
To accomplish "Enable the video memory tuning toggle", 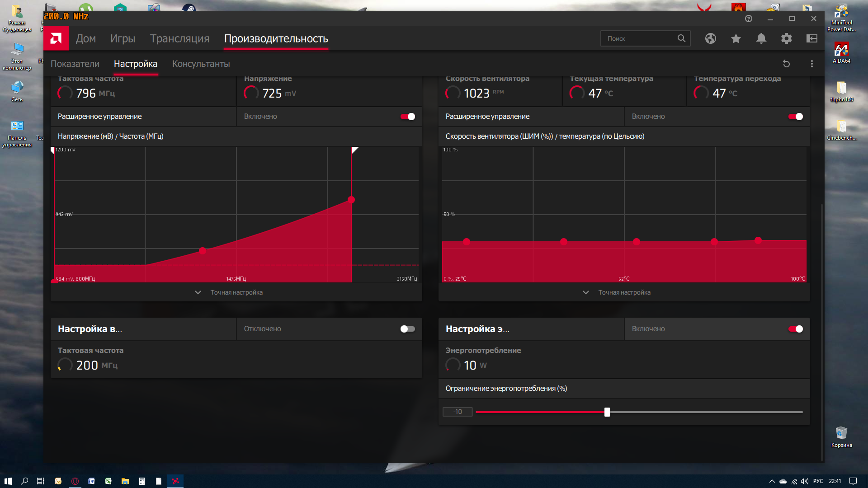I will point(407,329).
